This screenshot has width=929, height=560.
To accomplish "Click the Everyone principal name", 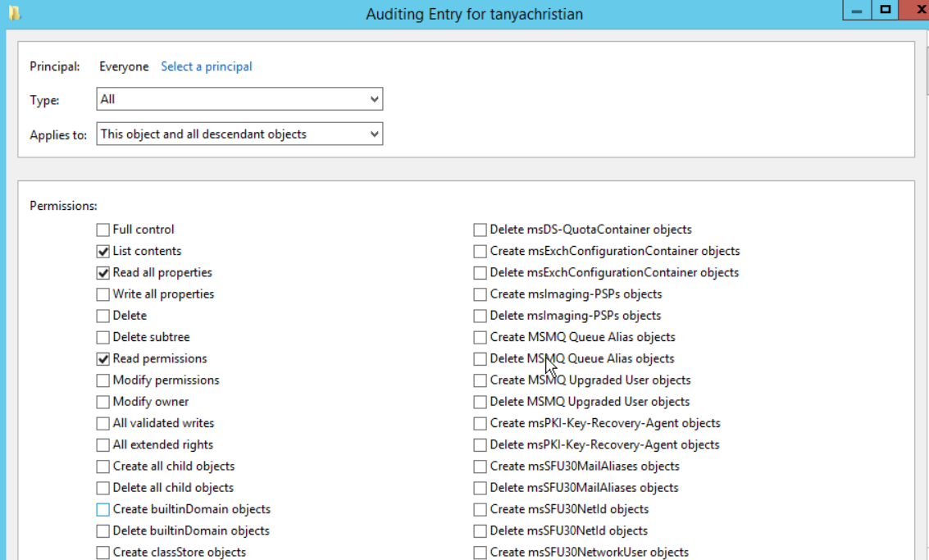I will [x=124, y=66].
